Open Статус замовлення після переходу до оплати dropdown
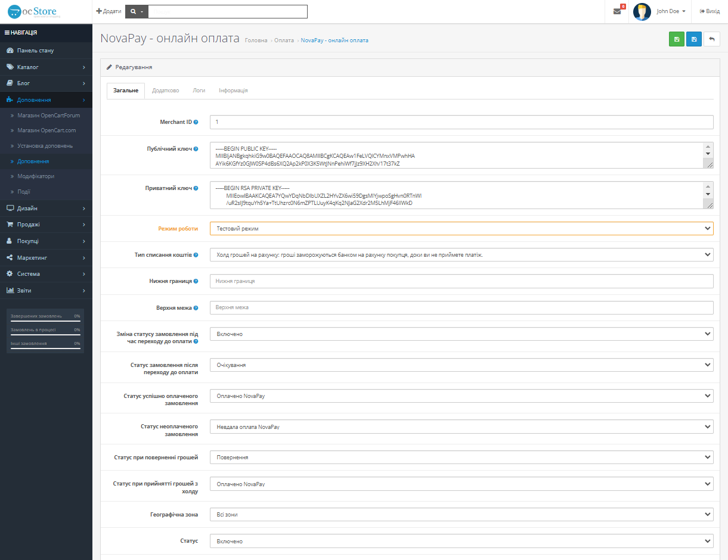Screen dimensions: 728x560 tap(461, 365)
